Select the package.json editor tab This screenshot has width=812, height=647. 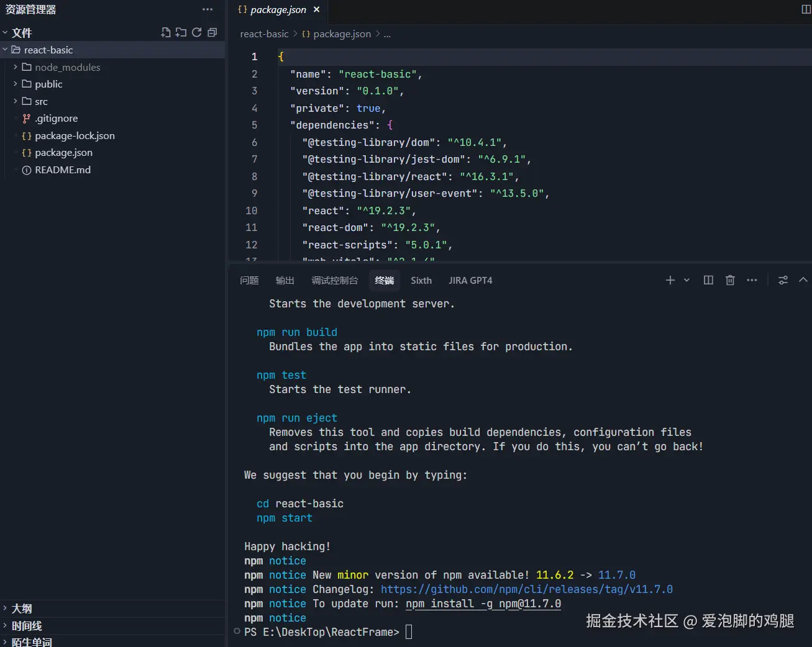tap(278, 9)
